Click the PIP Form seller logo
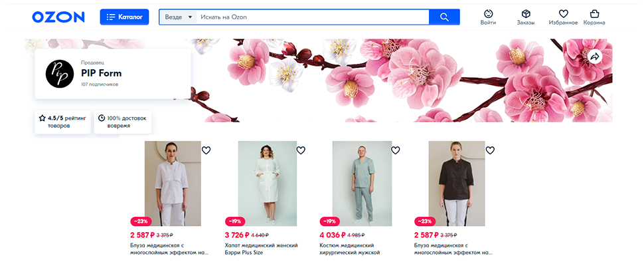 pyautogui.click(x=60, y=74)
